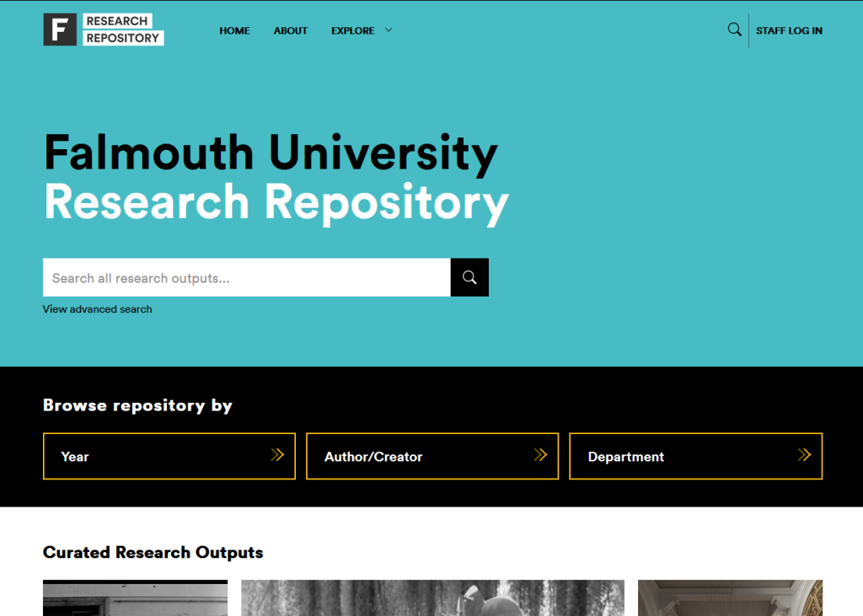Click the magnifier icon in the header

point(734,29)
